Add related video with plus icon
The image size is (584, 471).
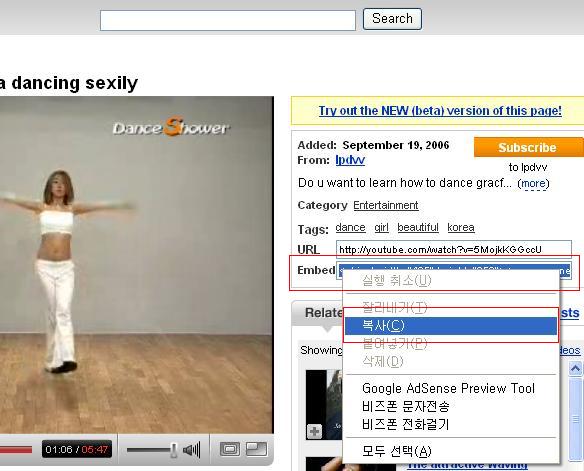point(314,431)
